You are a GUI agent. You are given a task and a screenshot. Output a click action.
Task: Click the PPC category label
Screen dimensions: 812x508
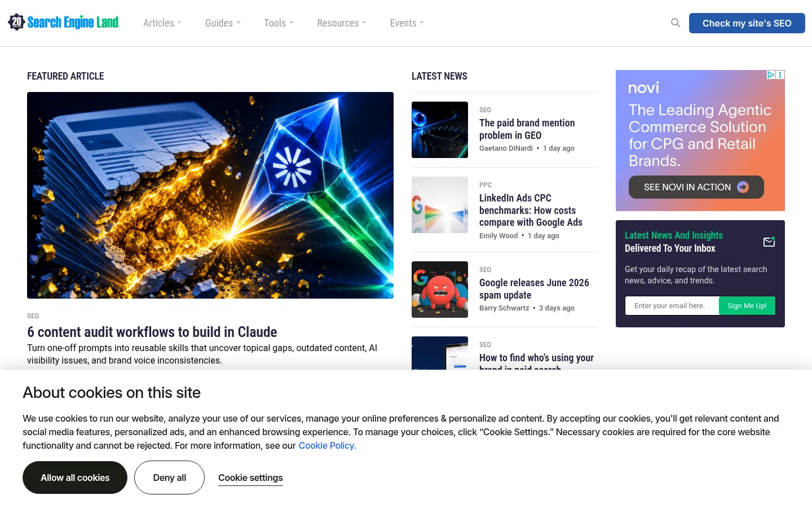pos(486,185)
